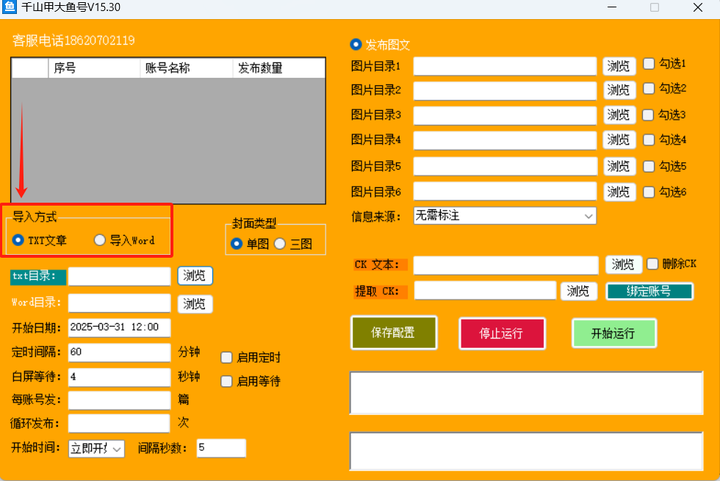Enable the 启用定时 checkbox
Viewport: 720px width, 481px height.
(x=226, y=358)
